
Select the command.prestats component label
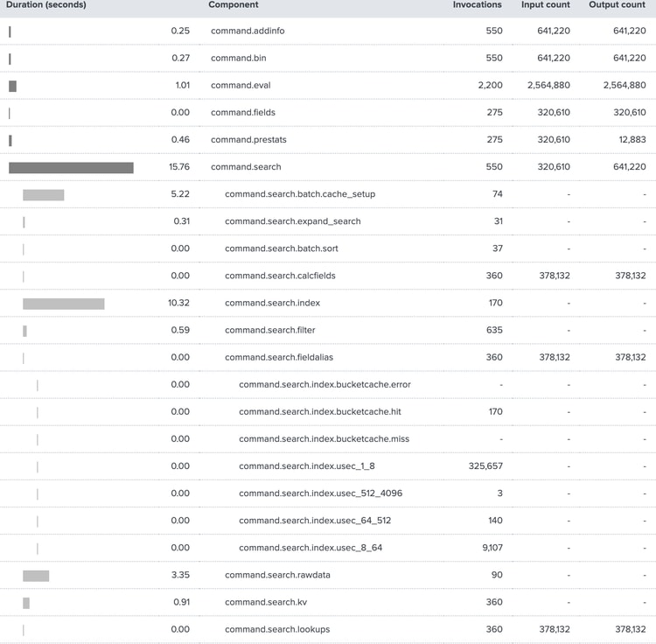click(x=248, y=140)
